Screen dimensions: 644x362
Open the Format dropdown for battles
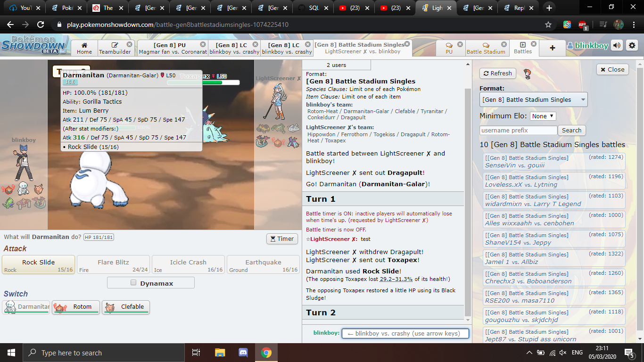(x=534, y=99)
